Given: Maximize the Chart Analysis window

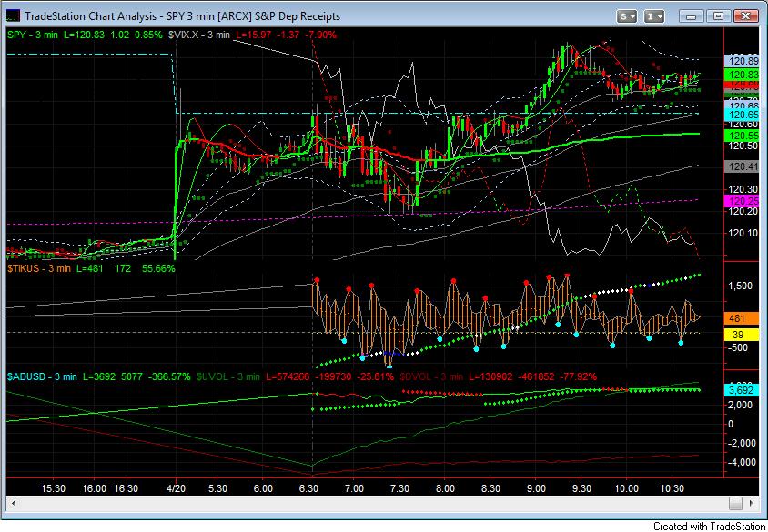Looking at the screenshot, I should pyautogui.click(x=718, y=16).
